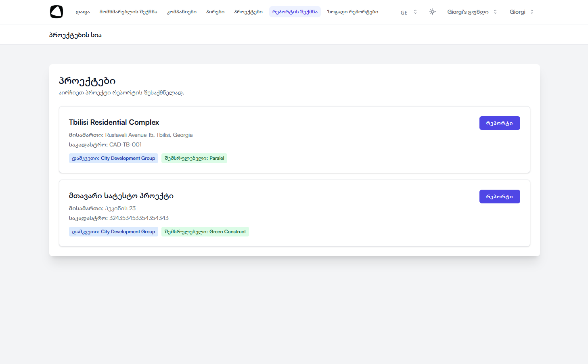The image size is (588, 364).
Task: Click the app logo icon
Action: (56, 12)
